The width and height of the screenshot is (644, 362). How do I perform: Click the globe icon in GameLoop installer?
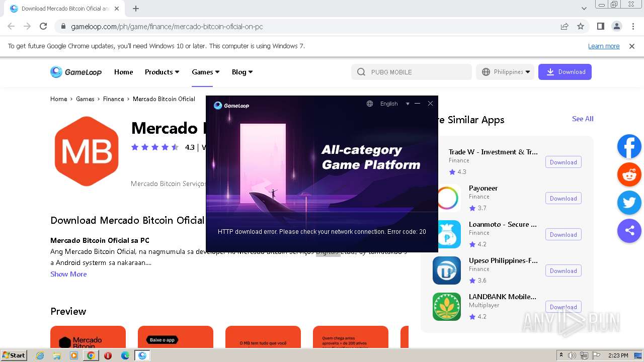(370, 104)
